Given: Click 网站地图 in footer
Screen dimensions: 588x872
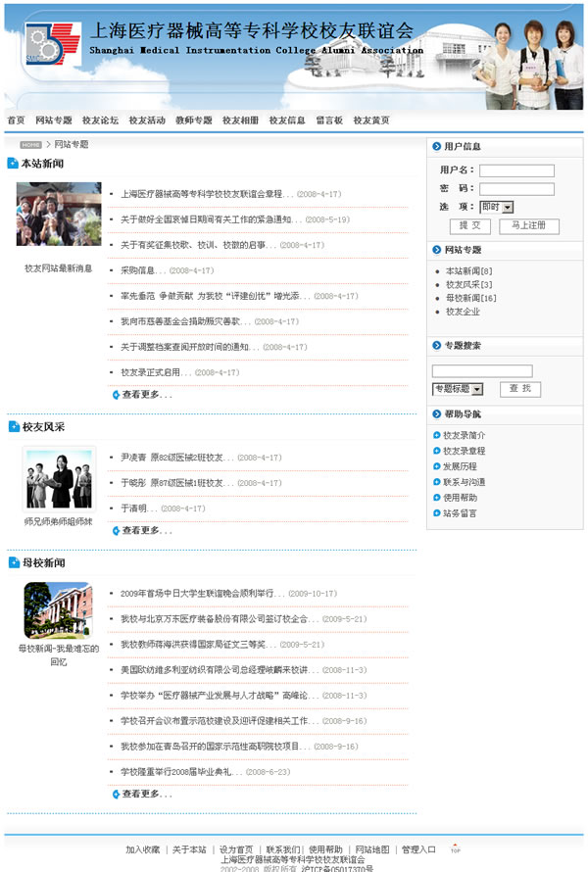Looking at the screenshot, I should 372,849.
